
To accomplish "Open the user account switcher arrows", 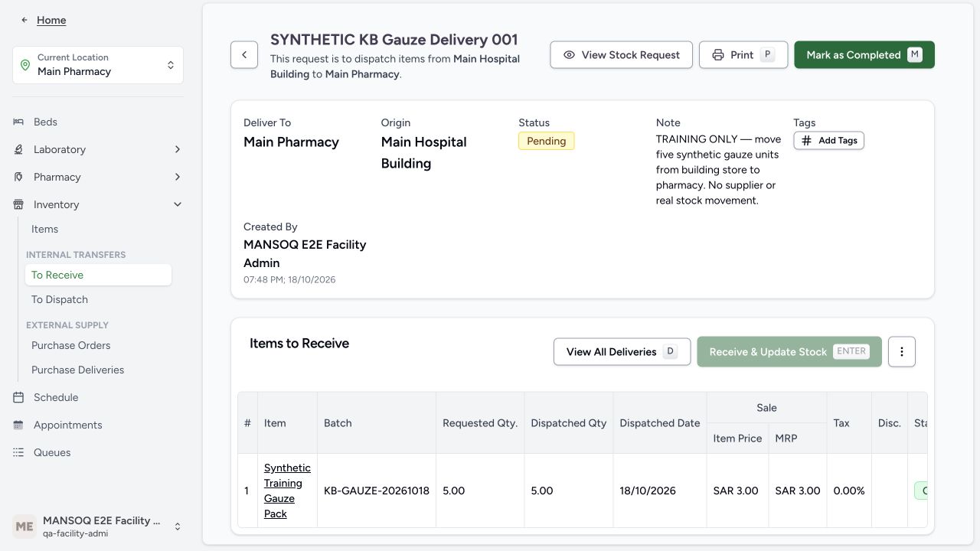I will coord(178,527).
